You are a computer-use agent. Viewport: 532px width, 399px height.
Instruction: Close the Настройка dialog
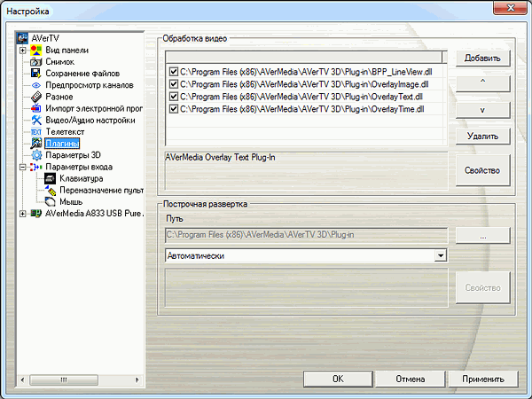[510, 7]
